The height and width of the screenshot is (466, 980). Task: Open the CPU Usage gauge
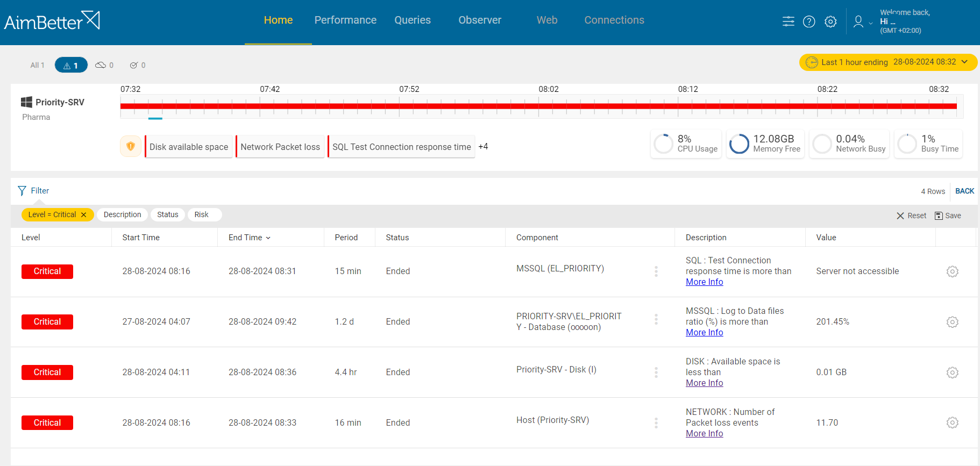click(x=686, y=144)
